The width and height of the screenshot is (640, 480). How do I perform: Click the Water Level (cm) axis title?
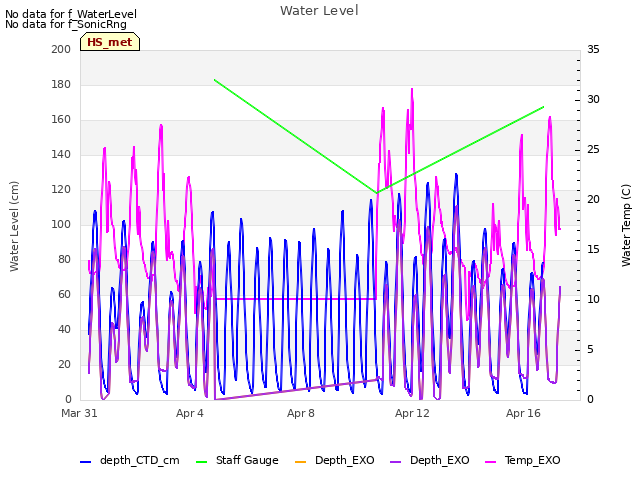coord(14,226)
